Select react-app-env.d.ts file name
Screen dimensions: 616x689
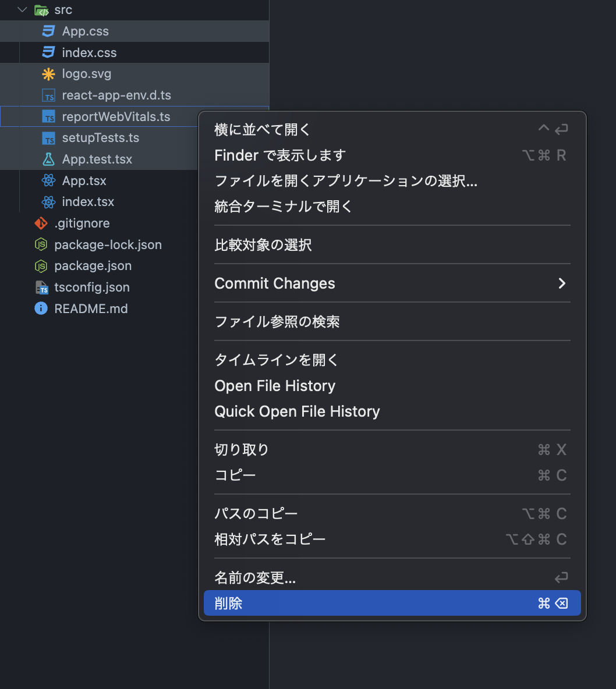pos(116,95)
